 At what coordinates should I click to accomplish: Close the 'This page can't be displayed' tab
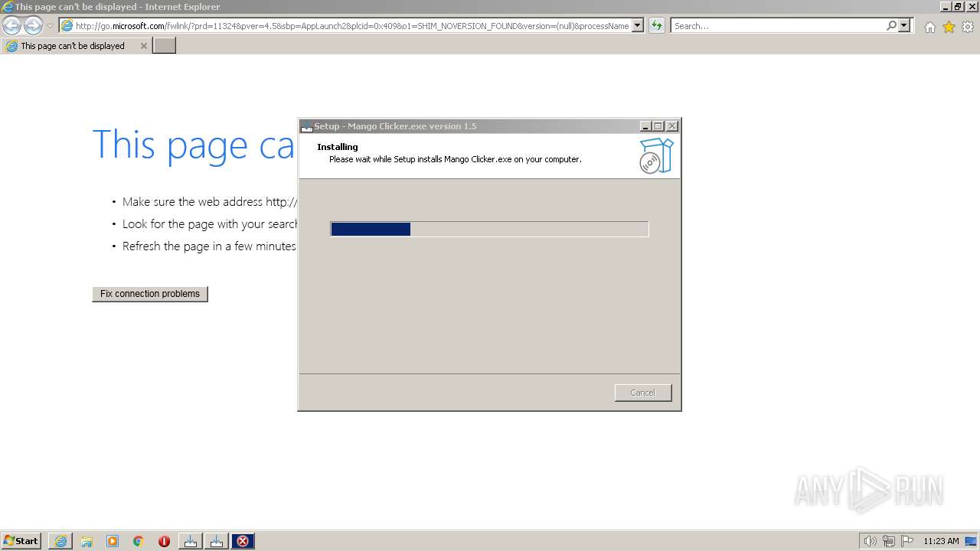coord(143,46)
